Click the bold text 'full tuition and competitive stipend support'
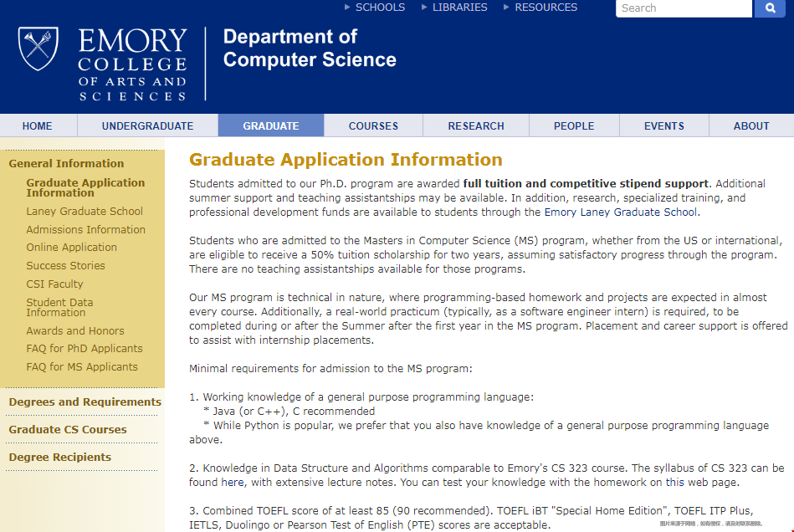 (x=586, y=183)
